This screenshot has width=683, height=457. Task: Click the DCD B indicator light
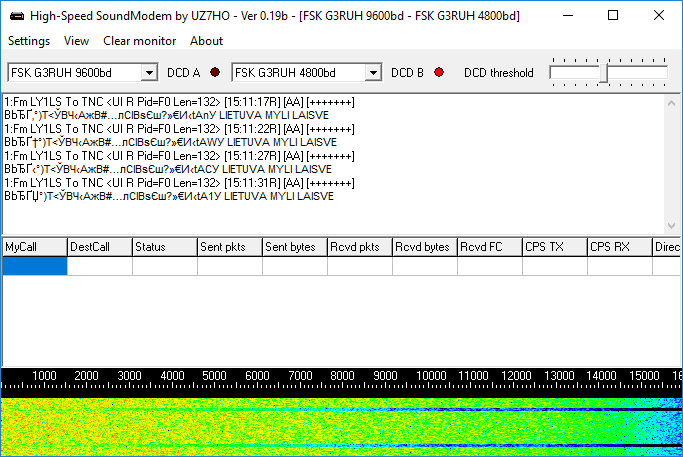[x=438, y=73]
